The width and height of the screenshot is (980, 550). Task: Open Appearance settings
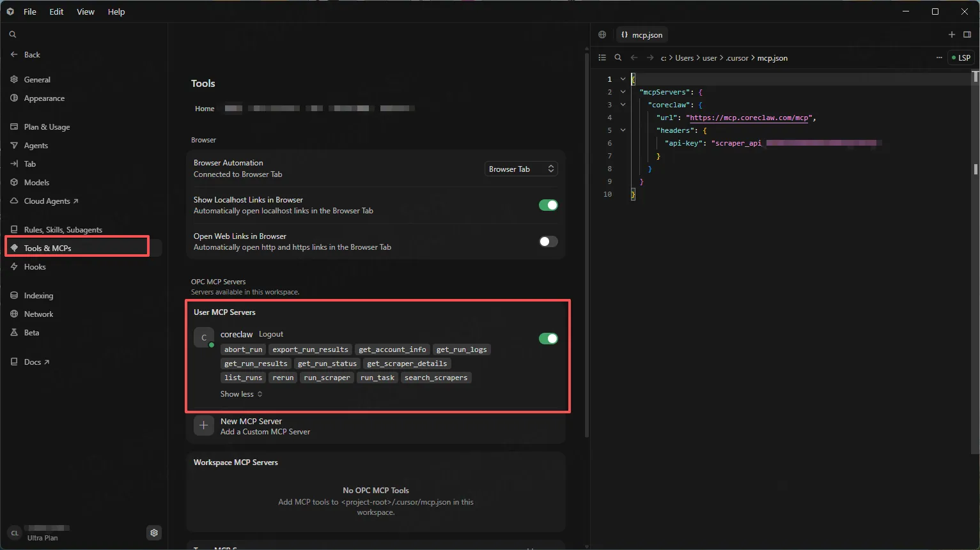click(44, 98)
